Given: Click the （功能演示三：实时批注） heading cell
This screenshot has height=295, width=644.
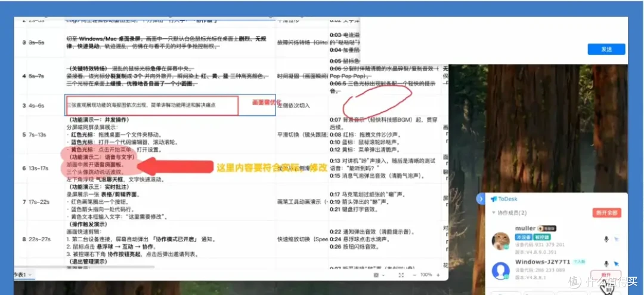Looking at the screenshot, I should (x=99, y=186).
